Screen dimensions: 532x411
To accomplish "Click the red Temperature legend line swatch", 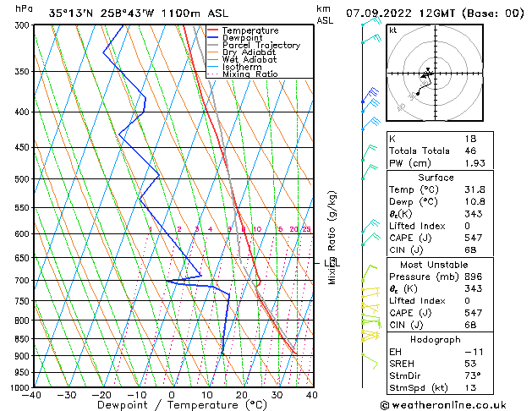I will (212, 30).
